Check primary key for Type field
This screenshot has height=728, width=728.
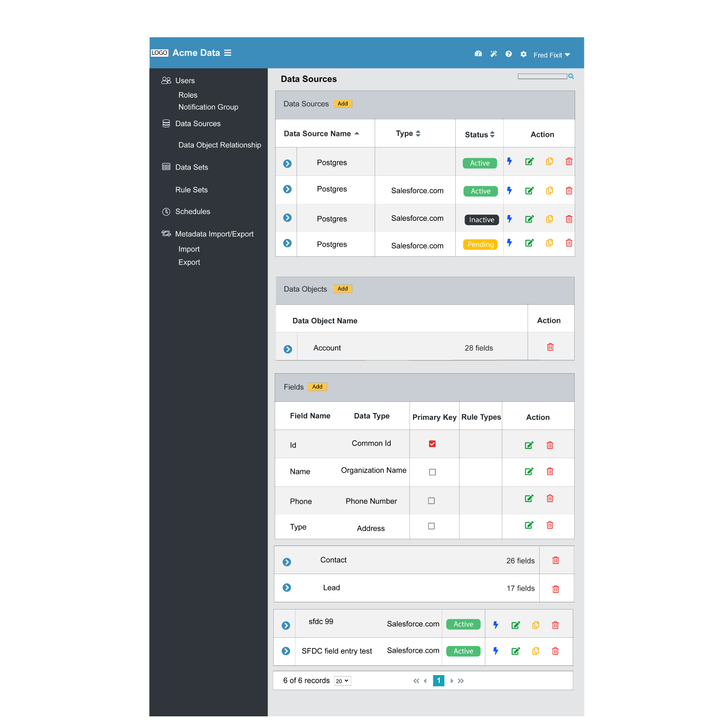431,526
